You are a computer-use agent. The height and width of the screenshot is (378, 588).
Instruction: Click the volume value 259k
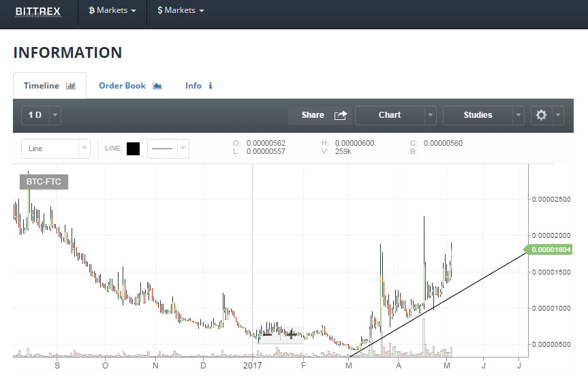pos(343,151)
